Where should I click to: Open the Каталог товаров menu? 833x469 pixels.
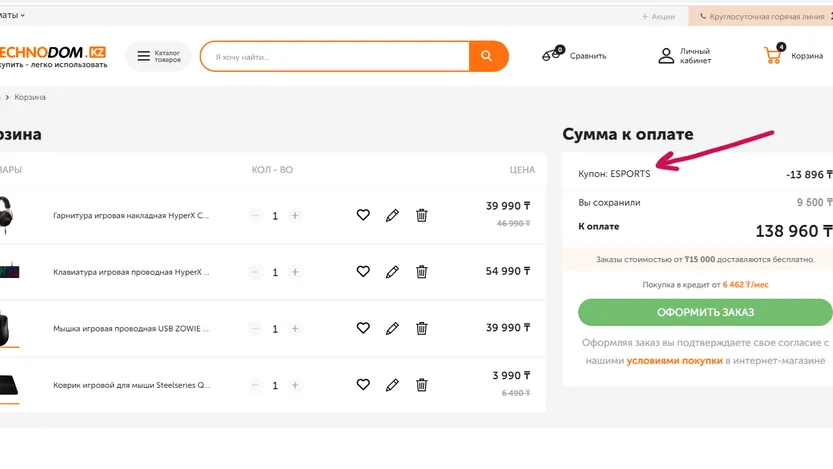(x=158, y=56)
